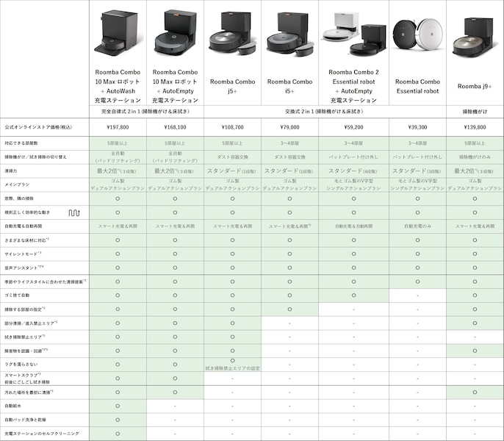Click the 'スタンダード(4段階)' cleaning power cell
Viewport: 504px width, 441px height.
353,171
